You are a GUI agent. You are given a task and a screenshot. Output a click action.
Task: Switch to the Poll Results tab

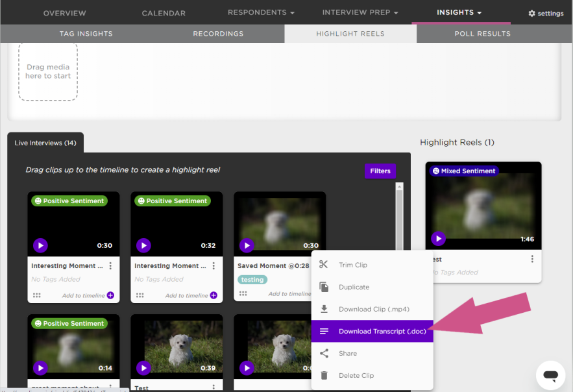point(482,34)
